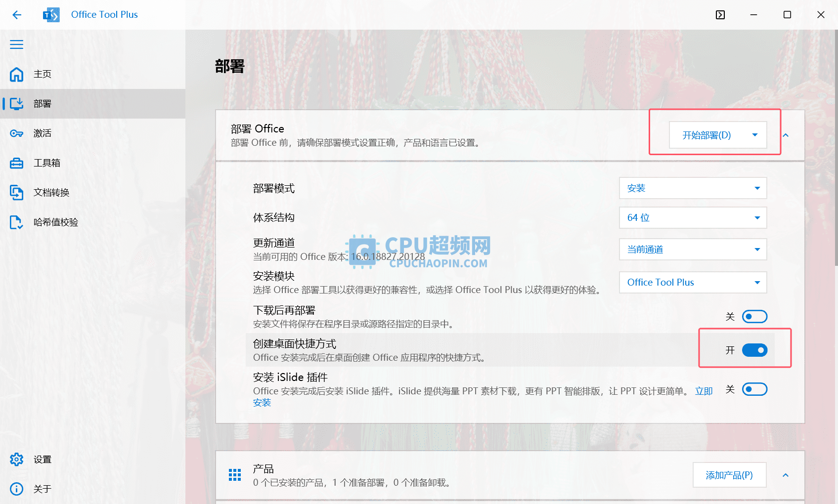Open 安装模块 dropdown showing Office Tool Plus

pyautogui.click(x=693, y=283)
